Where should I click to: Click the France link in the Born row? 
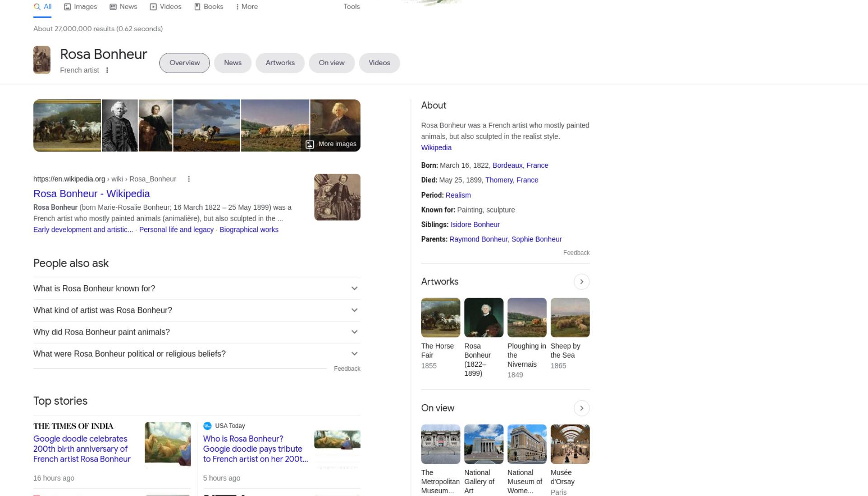click(x=537, y=165)
